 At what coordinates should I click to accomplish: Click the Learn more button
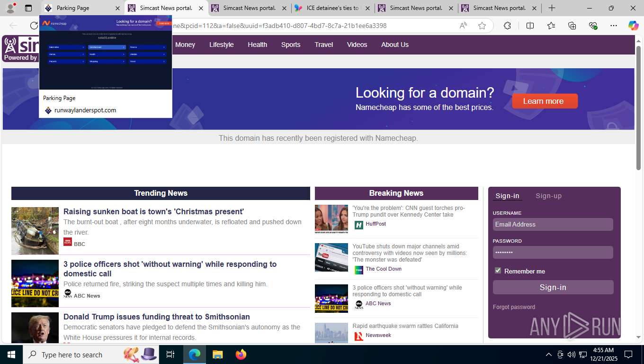[x=545, y=101]
